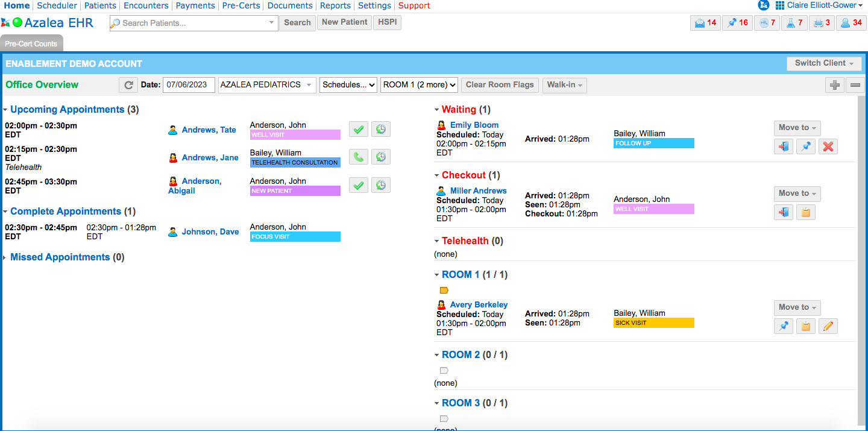This screenshot has width=868, height=431.
Task: Click the round Azalea logo icon near username
Action: 763,5
